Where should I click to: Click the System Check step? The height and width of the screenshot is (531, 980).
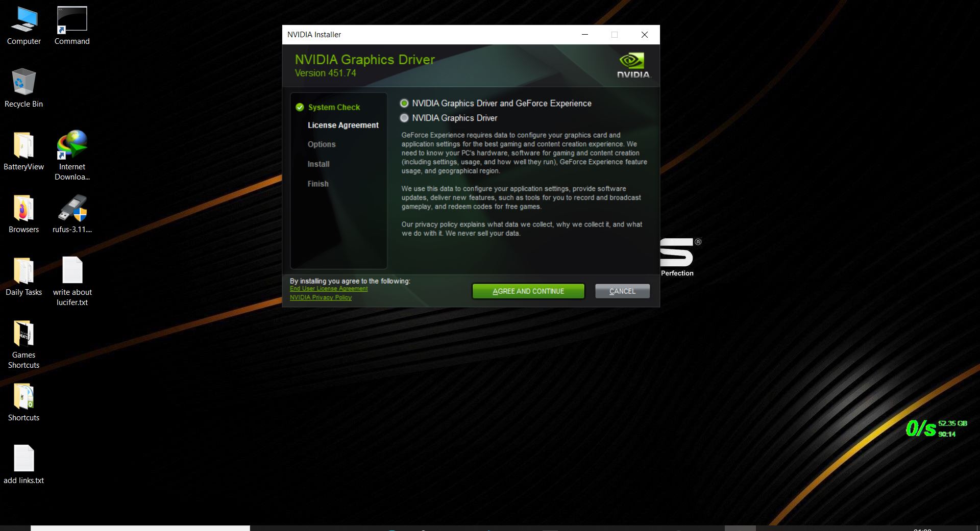[334, 107]
